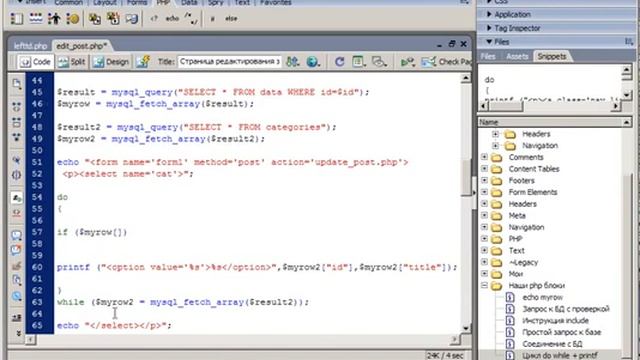The height and width of the screenshot is (360, 640).
Task: Click code editor vertical scrollbar thumb
Action: (465, 178)
